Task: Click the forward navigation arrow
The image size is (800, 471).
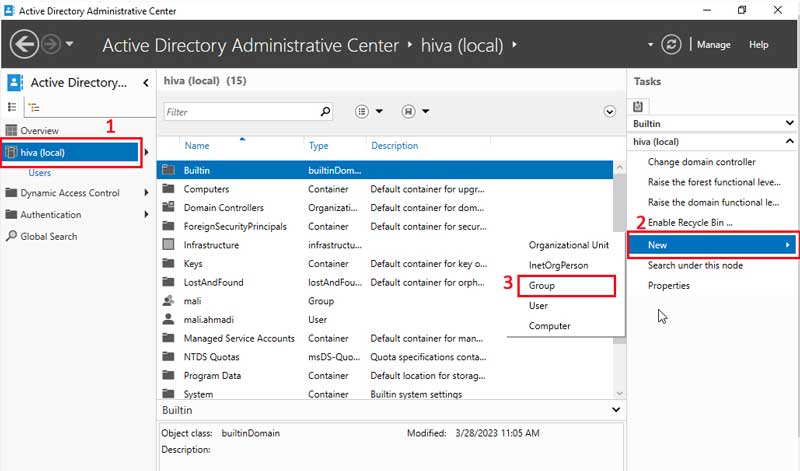Action: (x=51, y=44)
